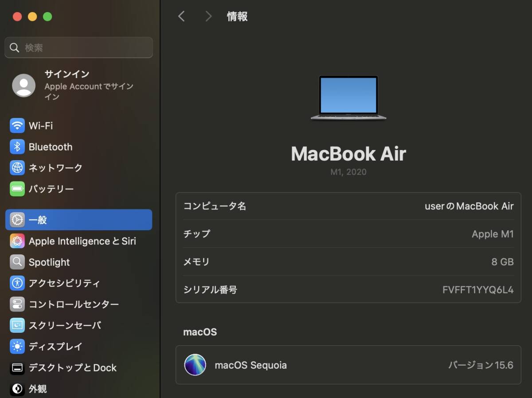Click the ディスプレイ sun icon
This screenshot has height=398, width=532.
[x=17, y=347]
